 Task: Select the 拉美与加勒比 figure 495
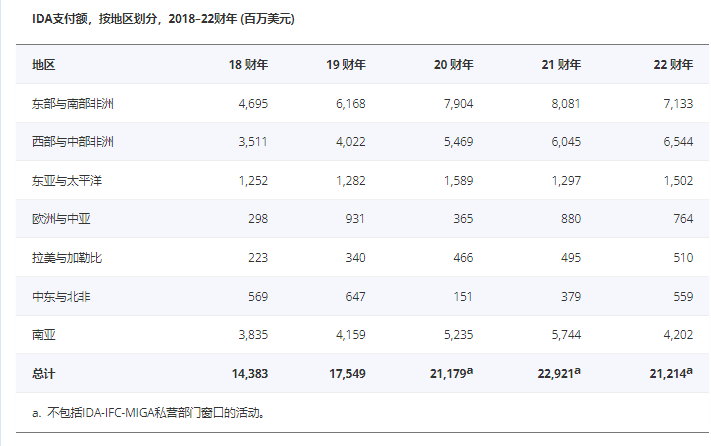571,258
